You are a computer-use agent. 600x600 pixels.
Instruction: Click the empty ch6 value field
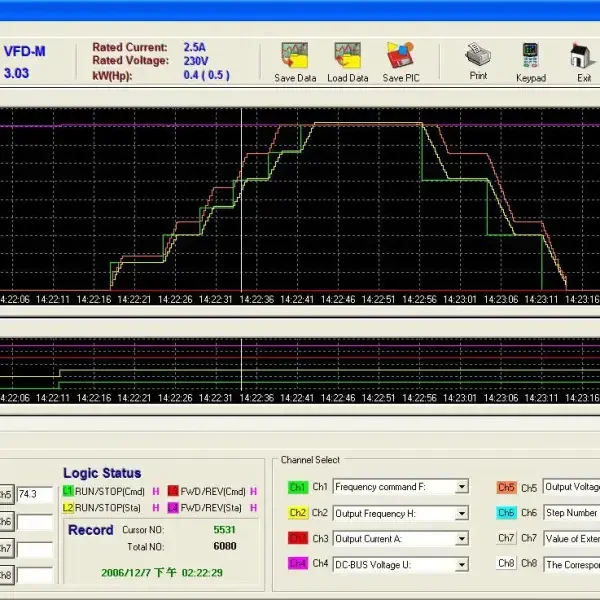pos(34,522)
